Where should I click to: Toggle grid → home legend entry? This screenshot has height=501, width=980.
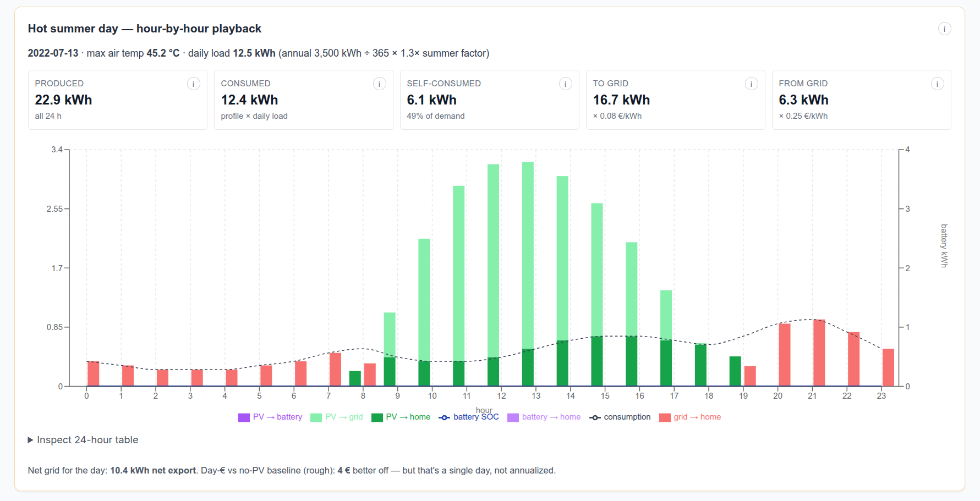point(690,417)
